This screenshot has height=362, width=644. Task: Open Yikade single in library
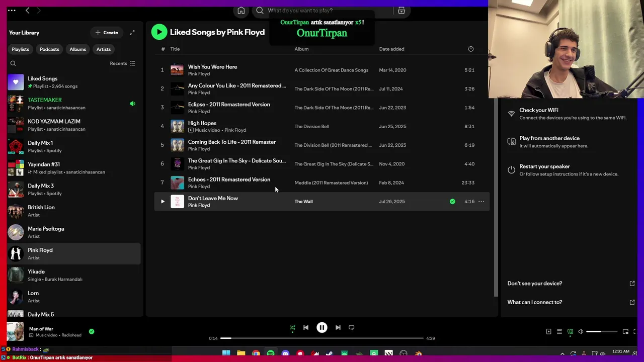[x=73, y=275]
